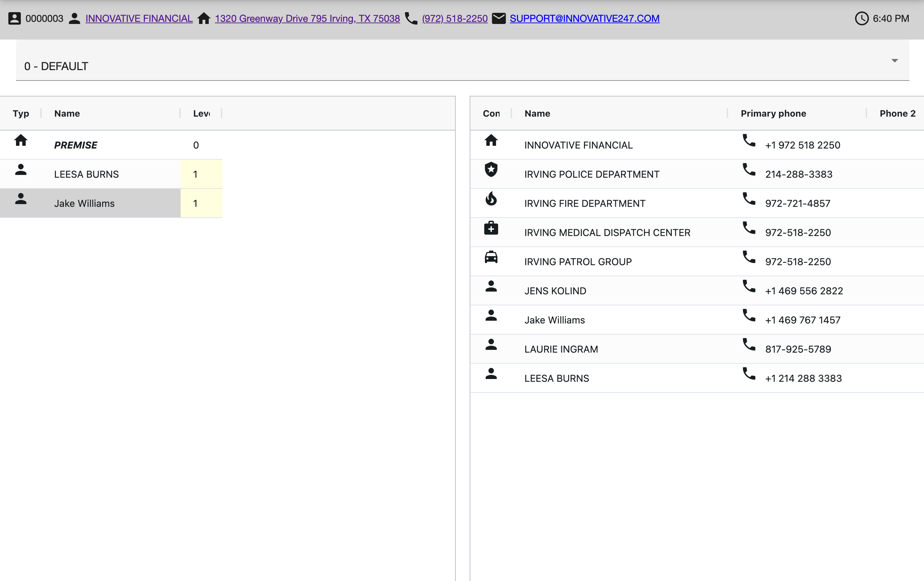The height and width of the screenshot is (581, 924).
Task: Open the 1320 Greenway Drive address link
Action: click(307, 18)
